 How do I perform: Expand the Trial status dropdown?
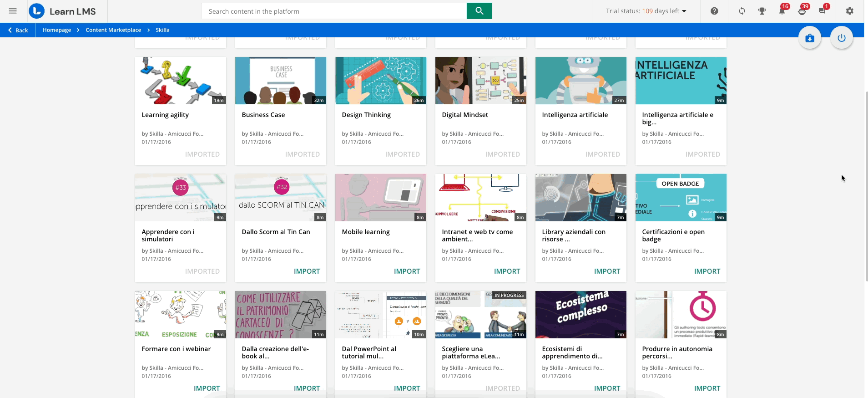[x=646, y=11]
